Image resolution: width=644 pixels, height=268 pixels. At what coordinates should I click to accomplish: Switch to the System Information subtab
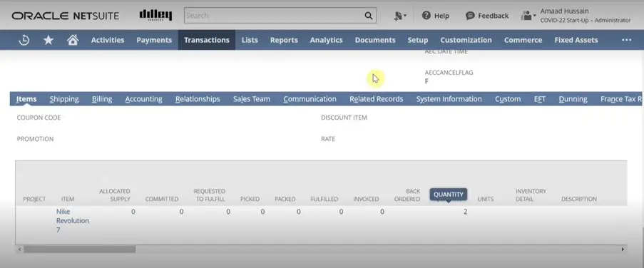point(449,99)
